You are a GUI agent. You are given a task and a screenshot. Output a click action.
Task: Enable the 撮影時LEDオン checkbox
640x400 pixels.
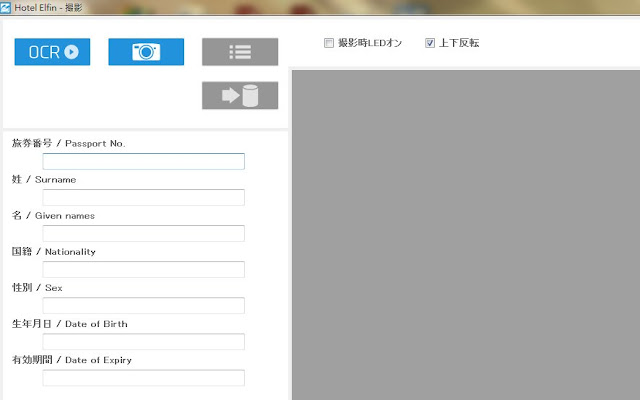tap(329, 43)
